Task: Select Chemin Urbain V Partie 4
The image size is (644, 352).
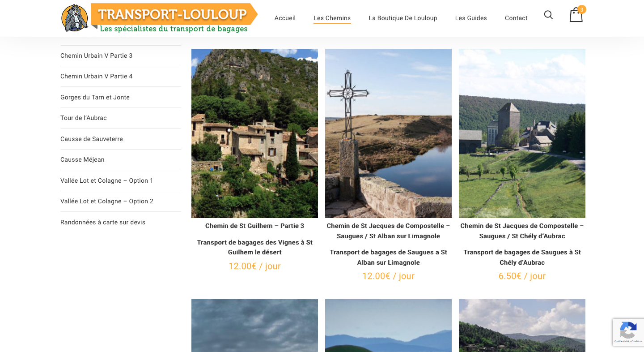Action: (x=97, y=76)
